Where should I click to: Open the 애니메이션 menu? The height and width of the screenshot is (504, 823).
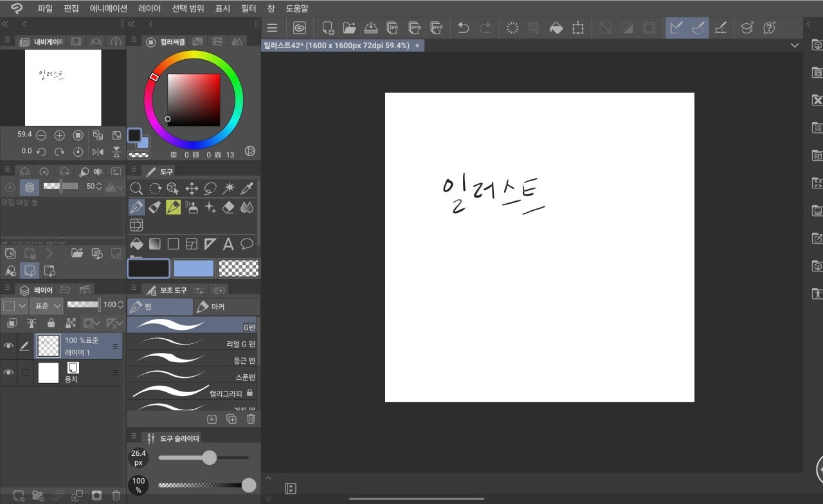[109, 8]
